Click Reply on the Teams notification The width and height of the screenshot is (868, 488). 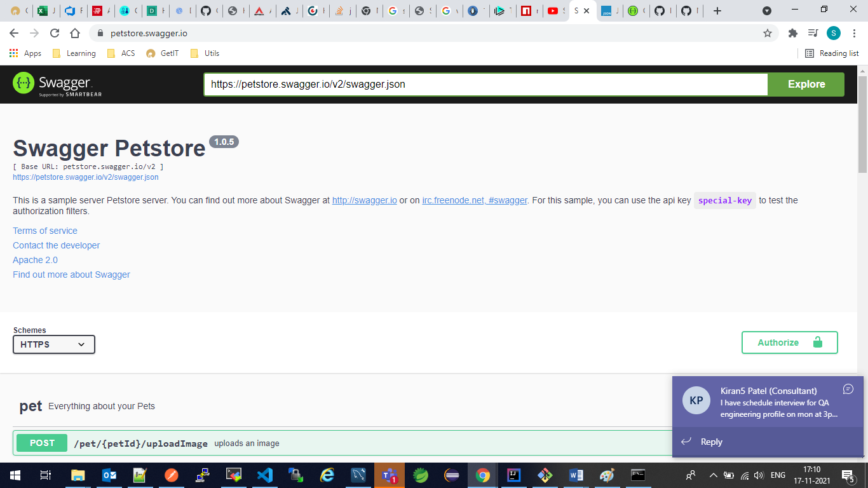click(x=712, y=442)
